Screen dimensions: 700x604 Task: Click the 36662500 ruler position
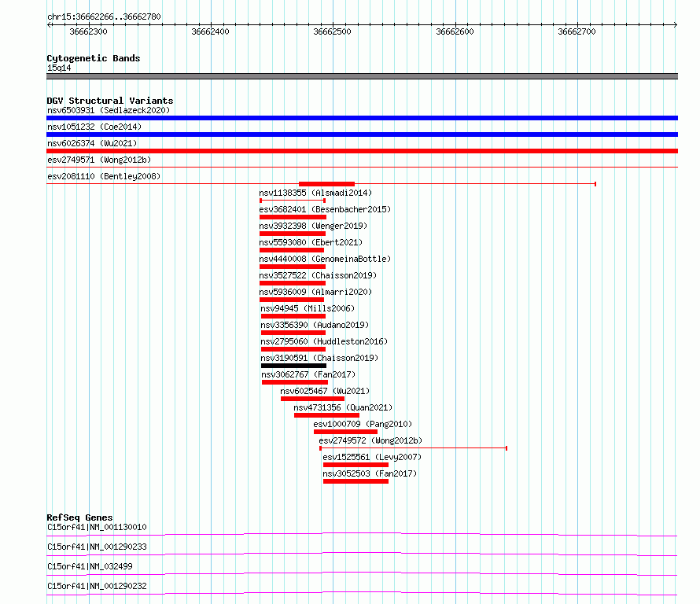click(332, 31)
